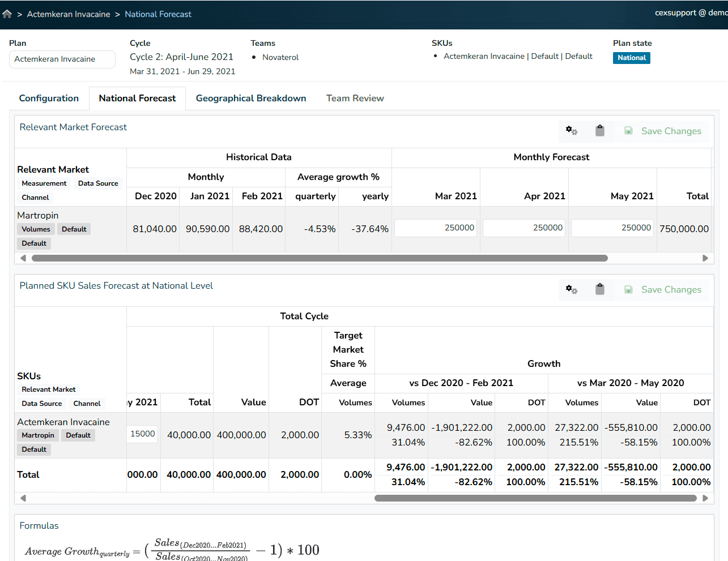The image size is (728, 561).
Task: Click the Plan name field Actemkeran Invacaine
Action: tap(62, 59)
